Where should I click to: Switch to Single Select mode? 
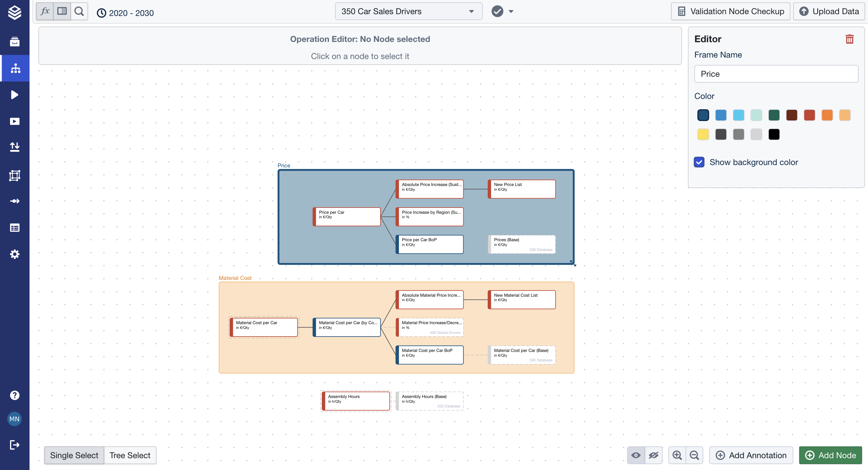pos(74,455)
